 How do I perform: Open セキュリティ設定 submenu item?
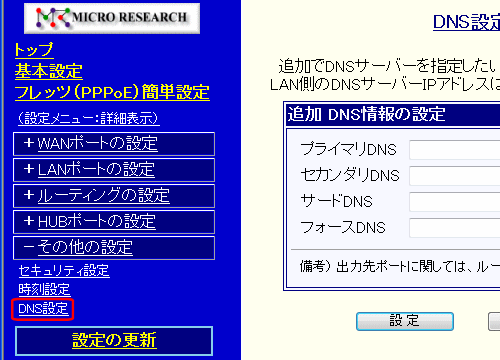pyautogui.click(x=64, y=271)
